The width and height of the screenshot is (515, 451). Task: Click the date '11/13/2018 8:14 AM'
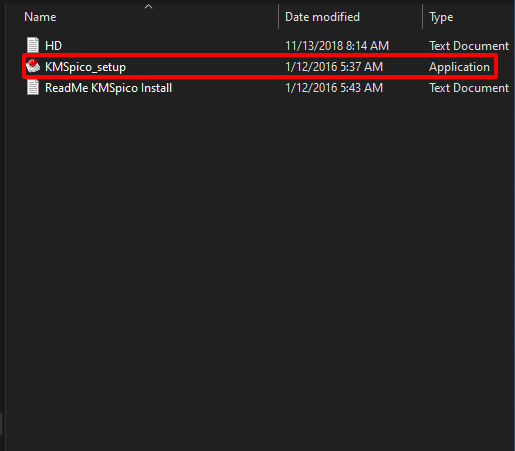coord(337,46)
